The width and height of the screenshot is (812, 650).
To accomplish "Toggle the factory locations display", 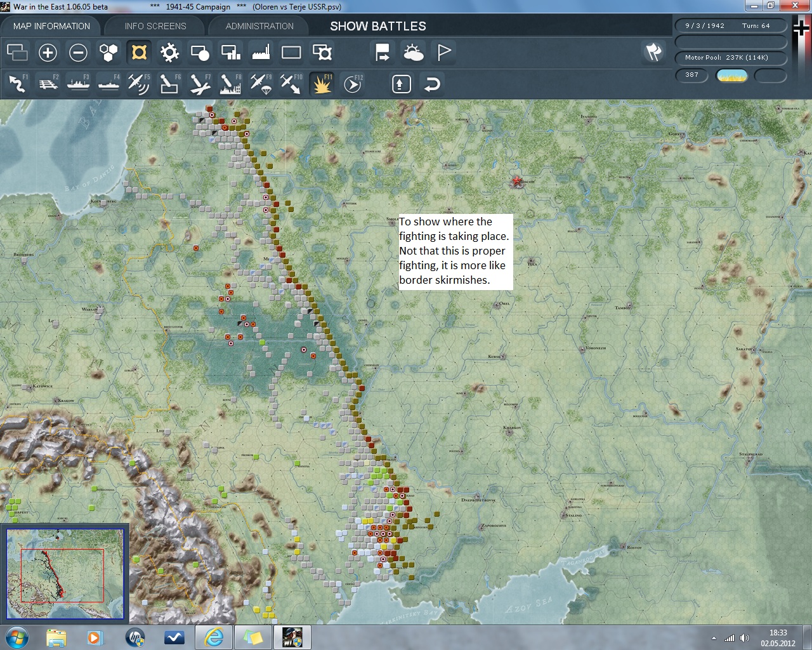I will click(x=261, y=52).
